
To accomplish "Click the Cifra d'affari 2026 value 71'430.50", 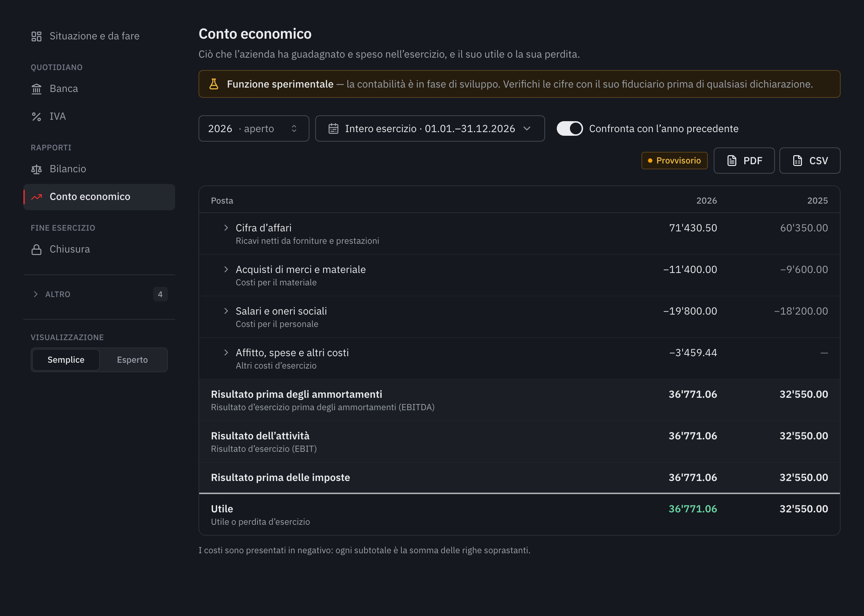I will 693,228.
